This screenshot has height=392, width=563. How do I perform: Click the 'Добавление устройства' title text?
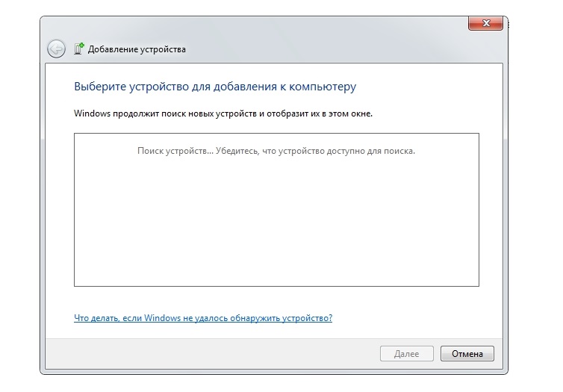137,49
